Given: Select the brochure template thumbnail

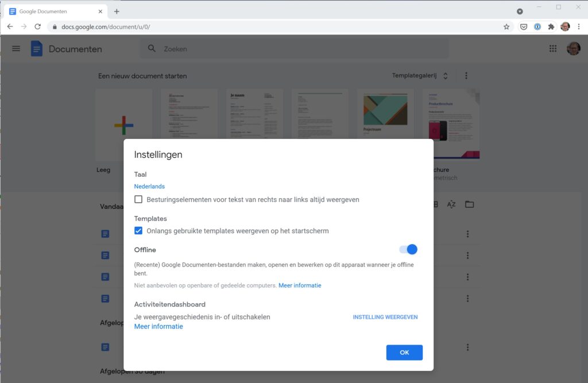Looking at the screenshot, I should click(x=451, y=124).
